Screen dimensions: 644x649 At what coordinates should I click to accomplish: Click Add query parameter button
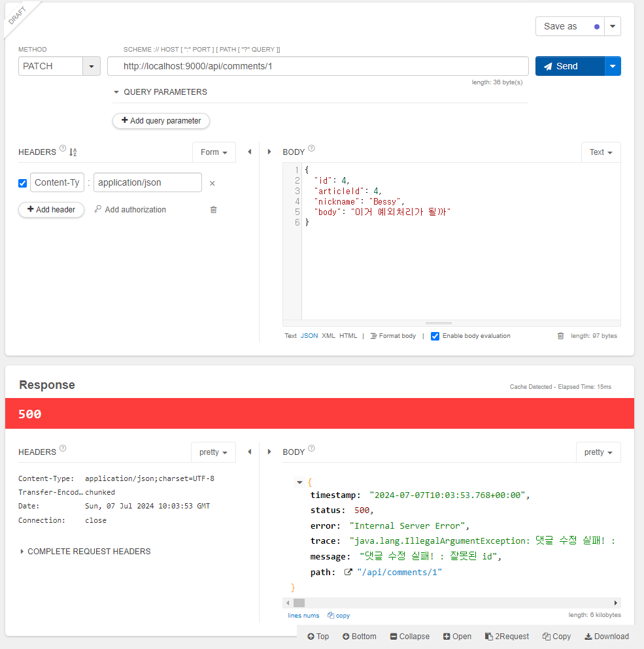[x=161, y=121]
